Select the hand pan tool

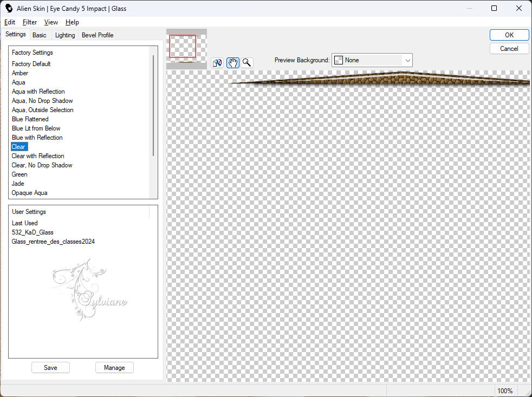coord(233,63)
